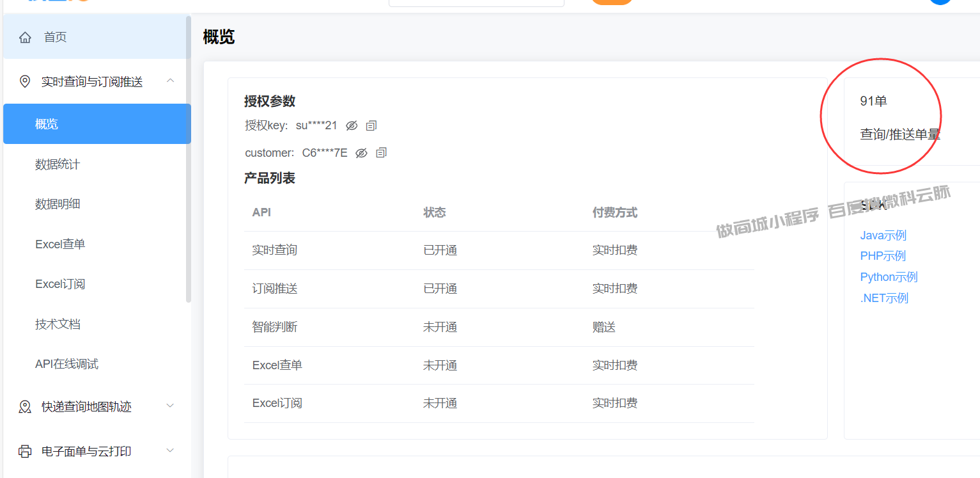980x478 pixels.
Task: Click the 查询/推送单量 label
Action: pyautogui.click(x=900, y=134)
